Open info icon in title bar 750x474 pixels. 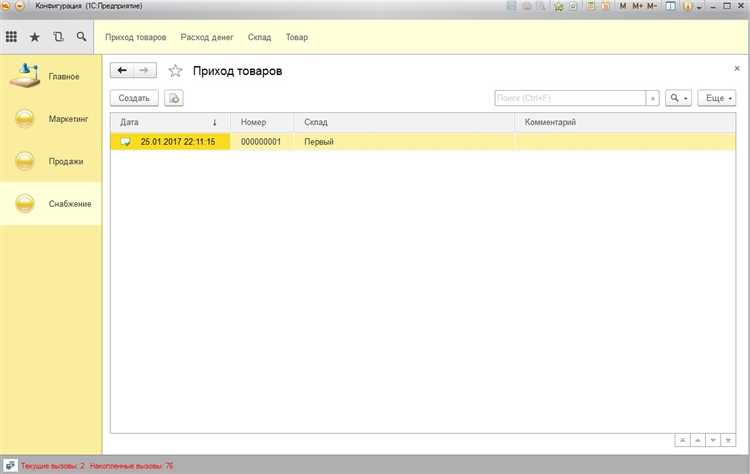tap(688, 6)
